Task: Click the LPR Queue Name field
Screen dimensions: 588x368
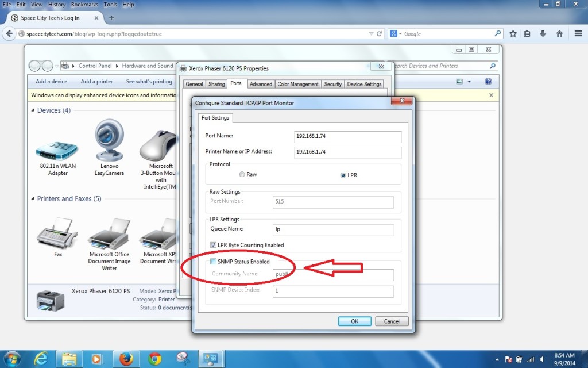Action: click(333, 229)
